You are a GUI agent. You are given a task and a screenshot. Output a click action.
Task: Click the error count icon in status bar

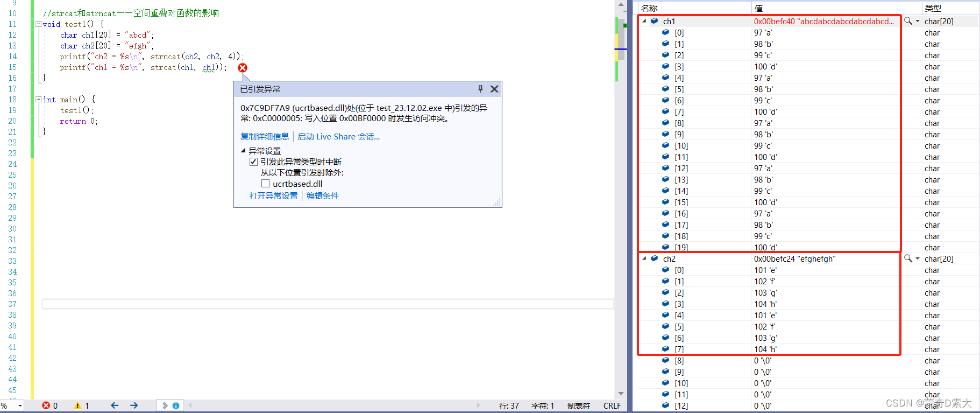46,405
